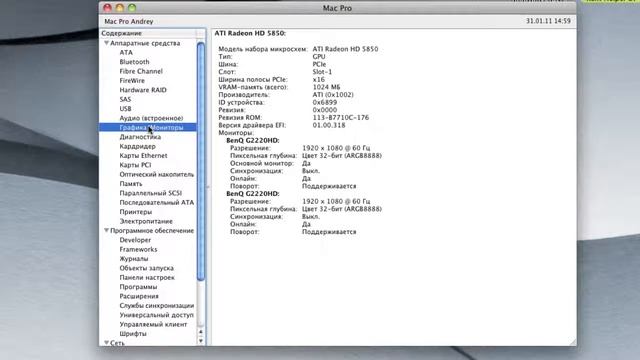Click the sidebar scroll up arrow
The image size is (640, 360).
pyautogui.click(x=201, y=332)
